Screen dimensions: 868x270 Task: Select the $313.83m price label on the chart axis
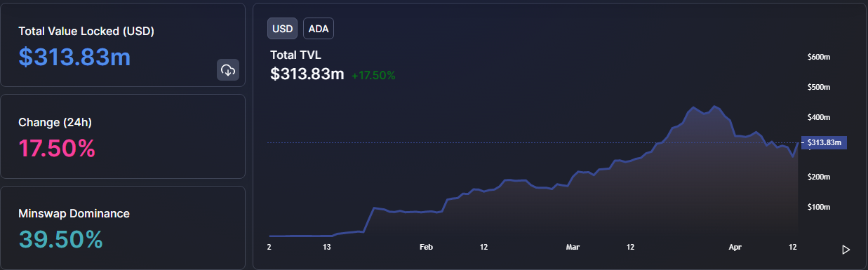coord(824,142)
